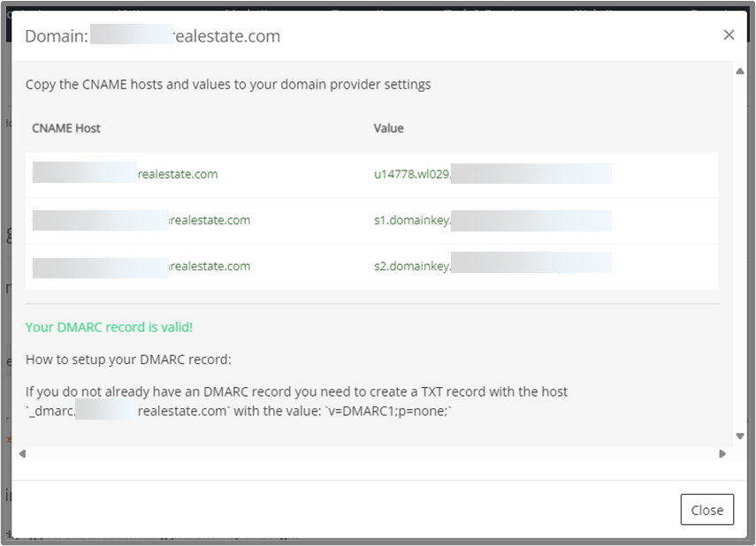Click the horizontal scrollbar track

[371, 453]
